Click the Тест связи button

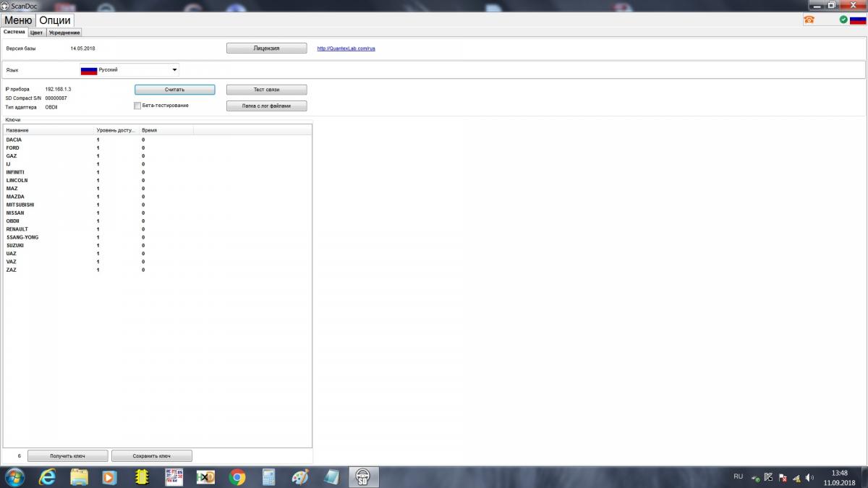point(267,90)
